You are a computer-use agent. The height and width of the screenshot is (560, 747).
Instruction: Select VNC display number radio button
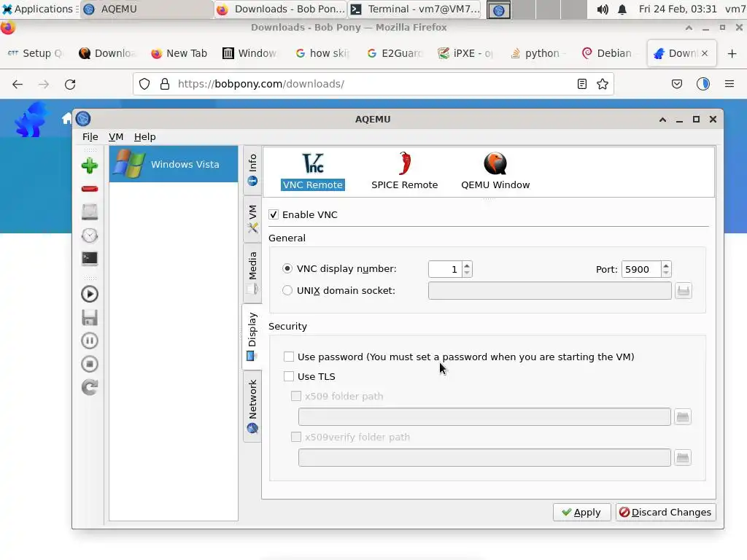(x=287, y=268)
